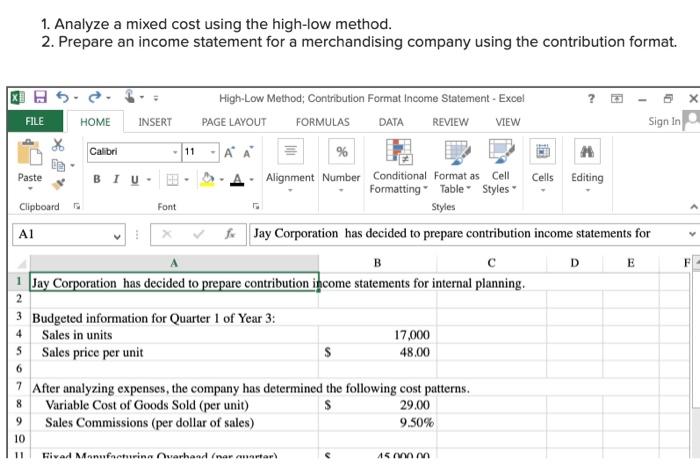This screenshot has width=700, height=474.
Task: Click the Format Painter brush icon
Action: (58, 184)
